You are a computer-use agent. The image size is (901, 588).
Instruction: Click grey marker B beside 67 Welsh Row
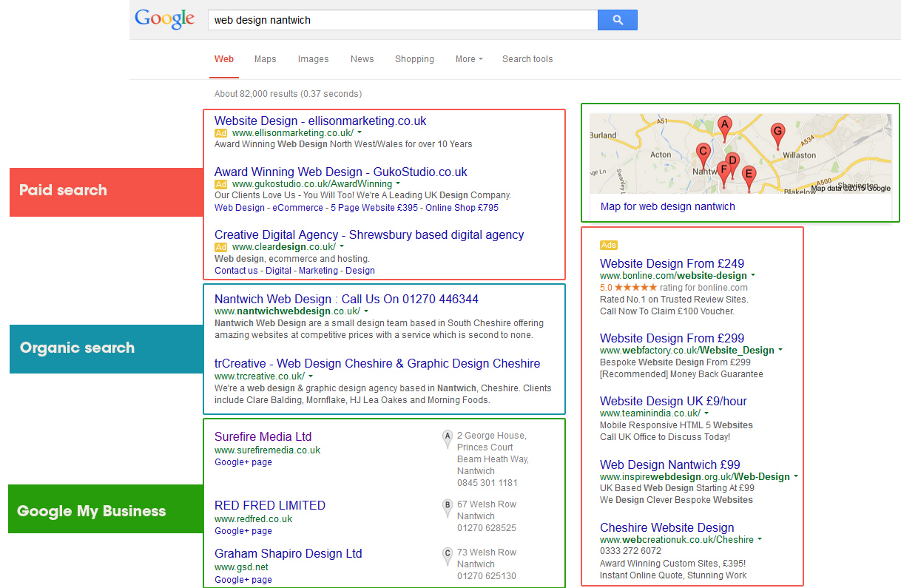click(x=447, y=508)
